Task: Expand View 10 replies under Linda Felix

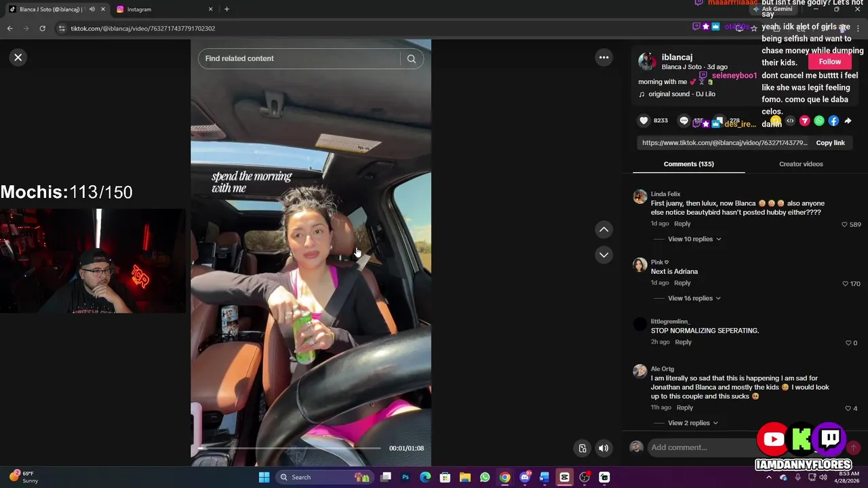Action: tap(694, 239)
